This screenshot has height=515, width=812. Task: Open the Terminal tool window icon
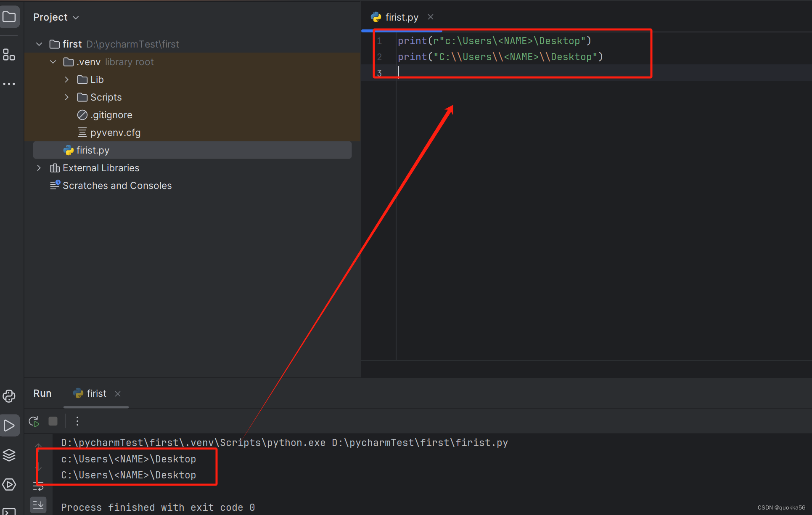point(9,511)
